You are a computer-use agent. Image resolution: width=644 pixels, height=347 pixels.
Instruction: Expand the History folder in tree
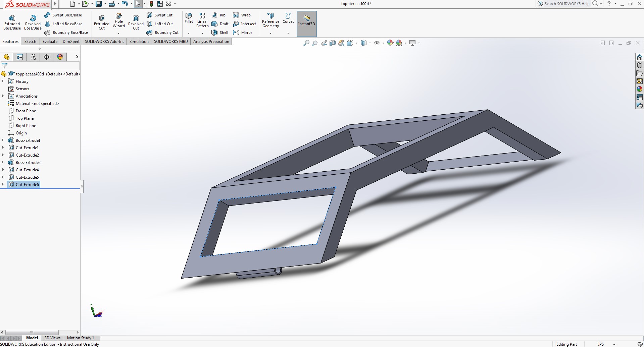tap(3, 81)
